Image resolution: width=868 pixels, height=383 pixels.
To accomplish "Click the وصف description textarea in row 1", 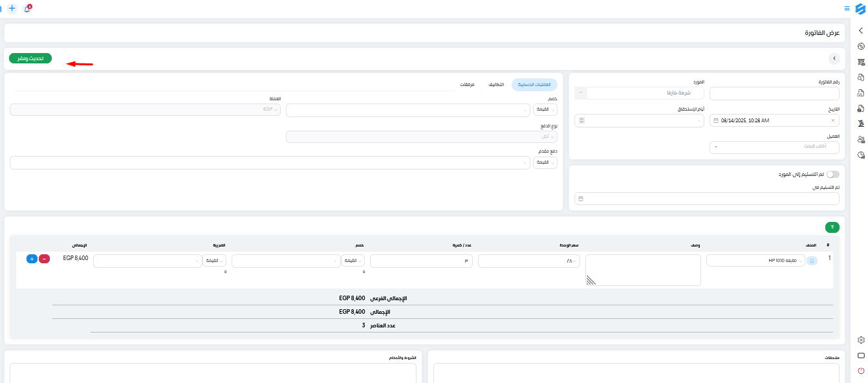I will click(x=643, y=270).
